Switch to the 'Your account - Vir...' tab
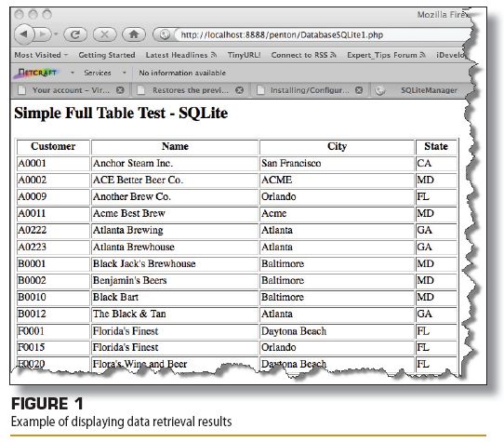This screenshot has height=442, width=504. 71,90
